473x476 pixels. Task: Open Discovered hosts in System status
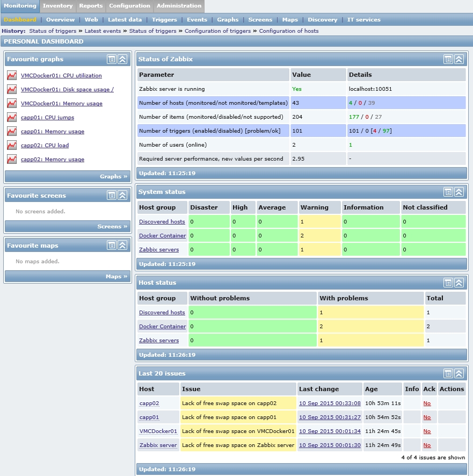pos(162,221)
